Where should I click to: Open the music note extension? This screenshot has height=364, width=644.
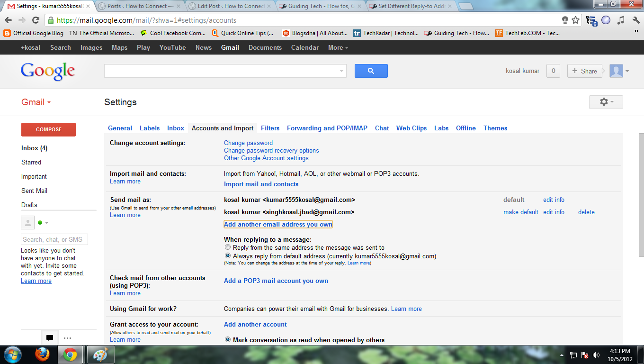click(x=621, y=20)
